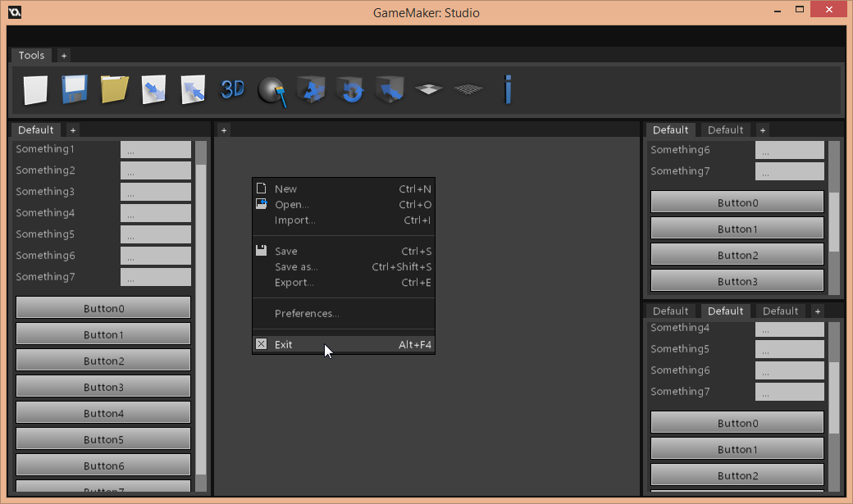Add a new tab in the center panel

click(224, 130)
